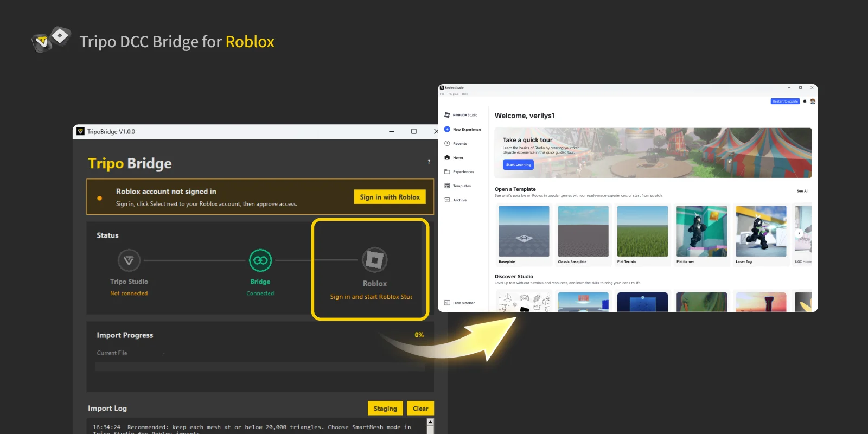868x434 pixels.
Task: Select New Experience in sidebar
Action: pos(467,129)
